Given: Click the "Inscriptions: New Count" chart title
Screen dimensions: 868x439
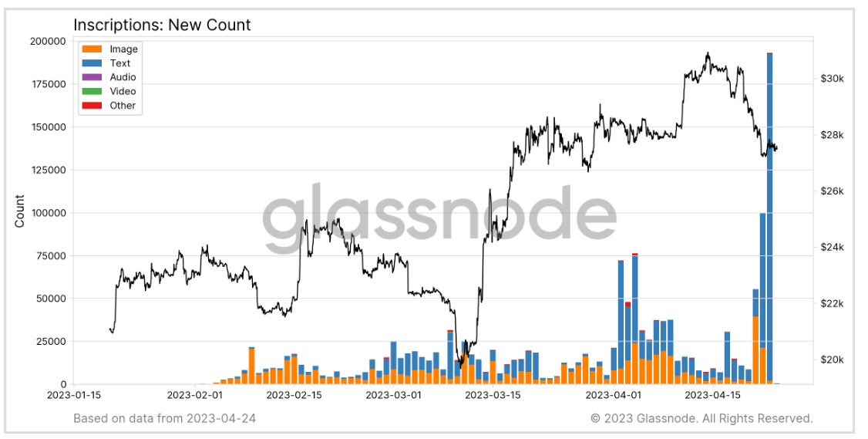Looking at the screenshot, I should coord(162,25).
